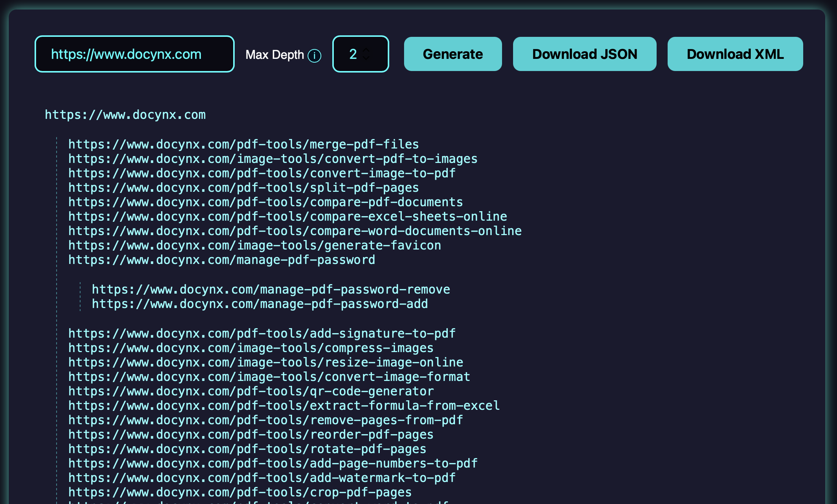This screenshot has height=504, width=837.
Task: Open the convert-pdf-to-images link
Action: (273, 159)
